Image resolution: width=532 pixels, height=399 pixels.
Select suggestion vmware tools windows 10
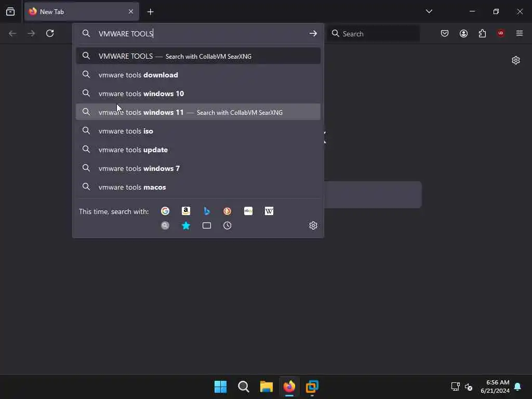click(198, 94)
